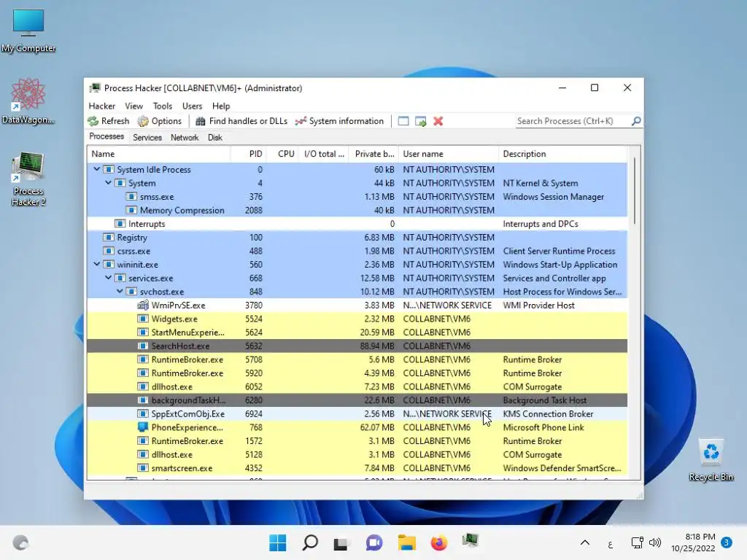
Task: Click the Refresh toolbar button
Action: pyautogui.click(x=109, y=121)
